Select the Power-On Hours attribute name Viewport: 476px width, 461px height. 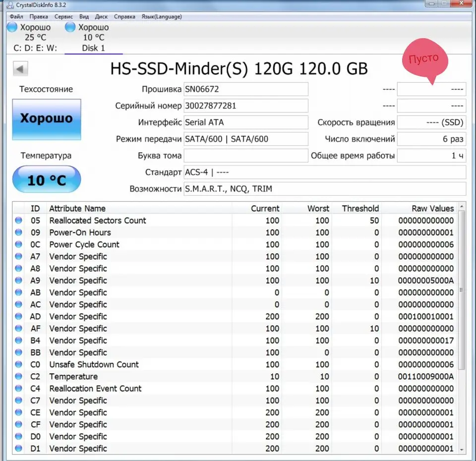pyautogui.click(x=80, y=232)
